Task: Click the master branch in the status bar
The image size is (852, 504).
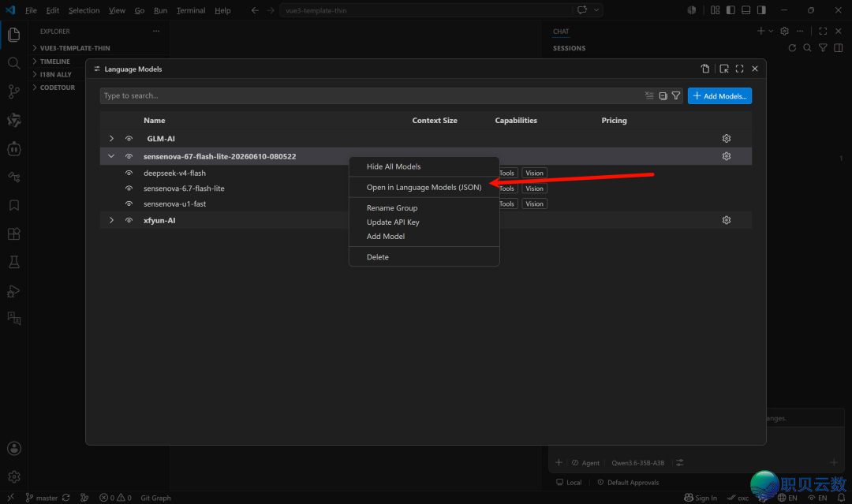Action: coord(41,498)
